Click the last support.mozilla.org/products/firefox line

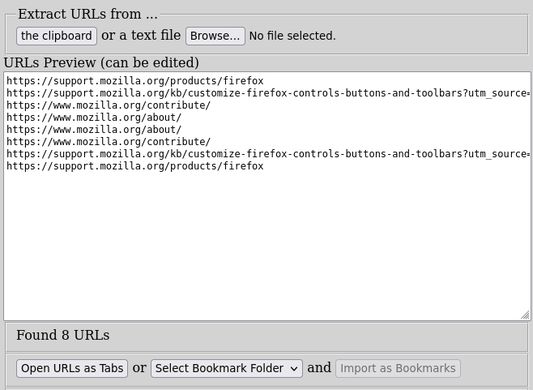point(135,166)
